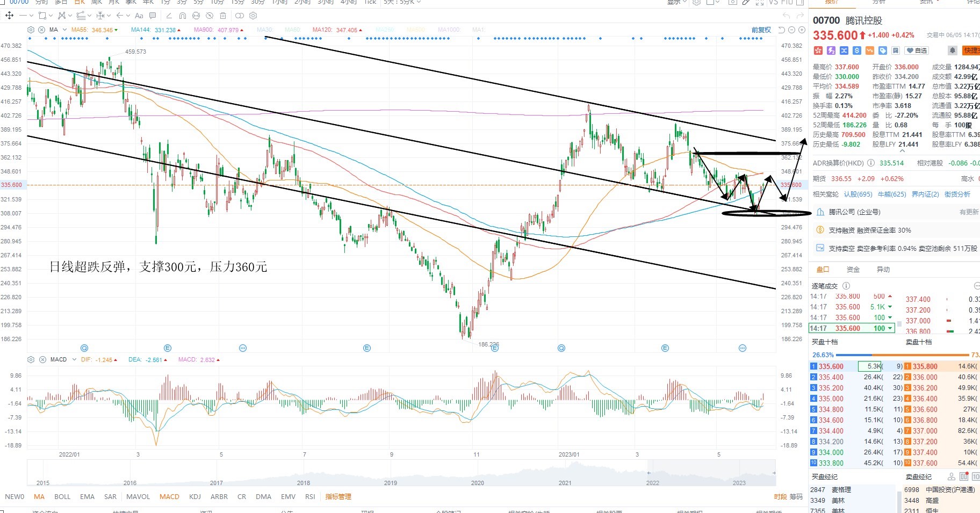Click the blue tag badge icon
The width and height of the screenshot is (980, 513).
[x=883, y=50]
